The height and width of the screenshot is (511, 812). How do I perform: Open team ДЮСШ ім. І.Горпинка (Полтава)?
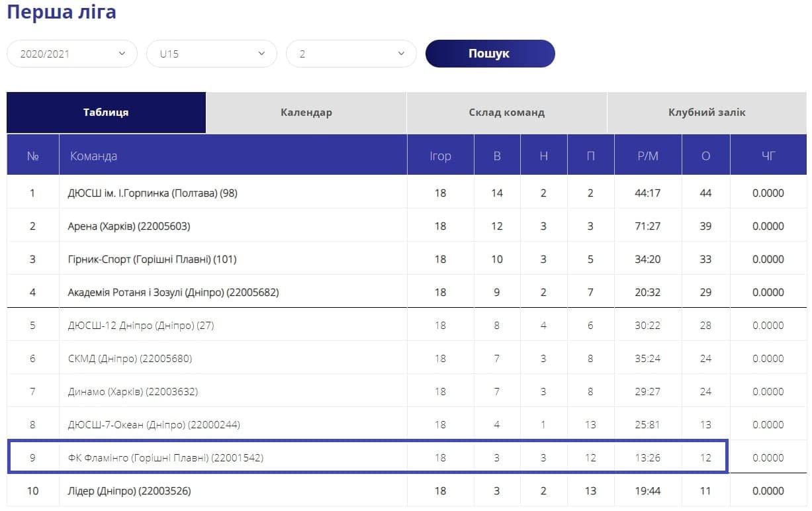(x=152, y=193)
